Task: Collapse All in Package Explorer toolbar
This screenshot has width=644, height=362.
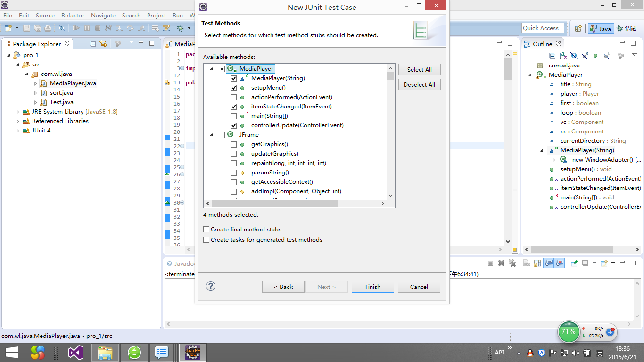Action: (x=93, y=43)
